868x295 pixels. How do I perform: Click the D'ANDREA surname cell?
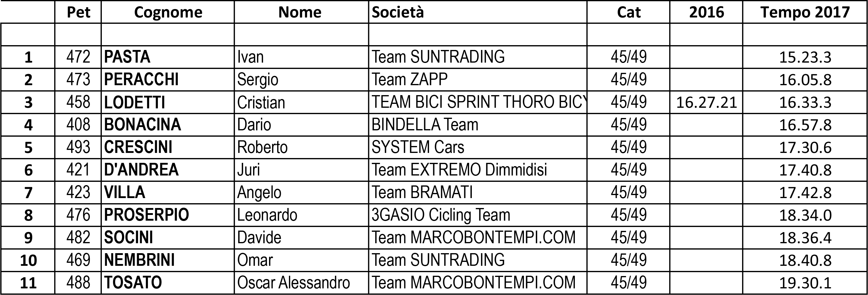click(168, 170)
